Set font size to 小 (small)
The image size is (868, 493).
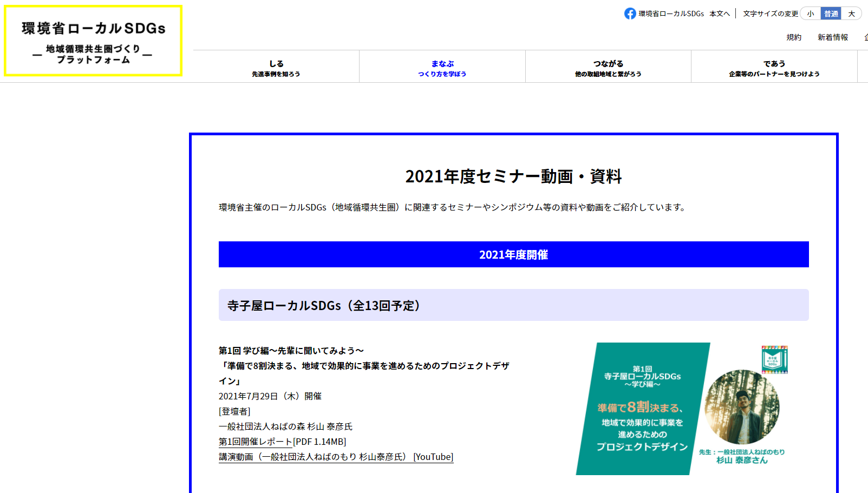click(810, 14)
